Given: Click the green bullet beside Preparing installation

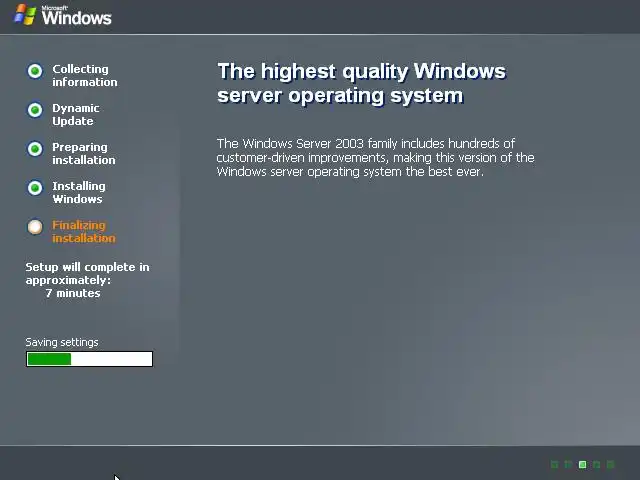Looking at the screenshot, I should coord(35,149).
